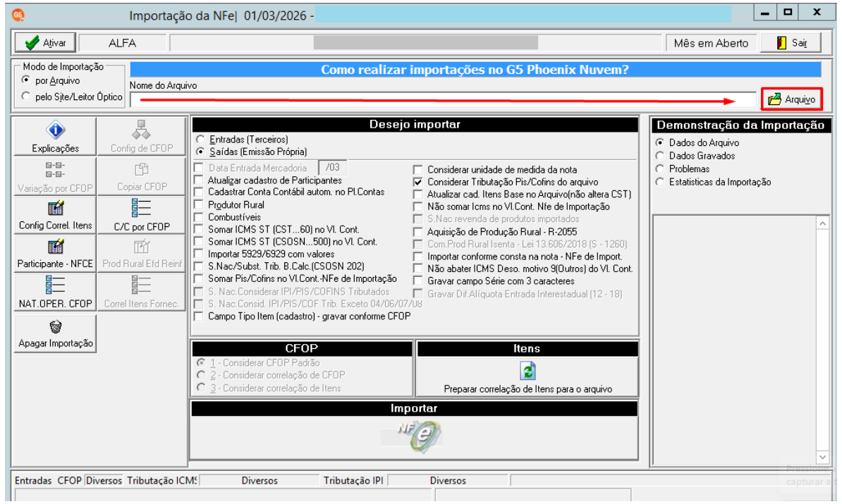
Task: Select Dados Gravados demonstration option
Action: (x=659, y=156)
